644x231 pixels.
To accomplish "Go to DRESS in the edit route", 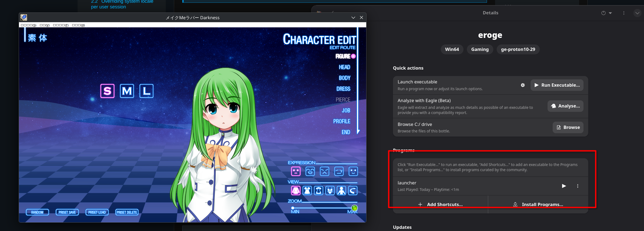I will (343, 89).
